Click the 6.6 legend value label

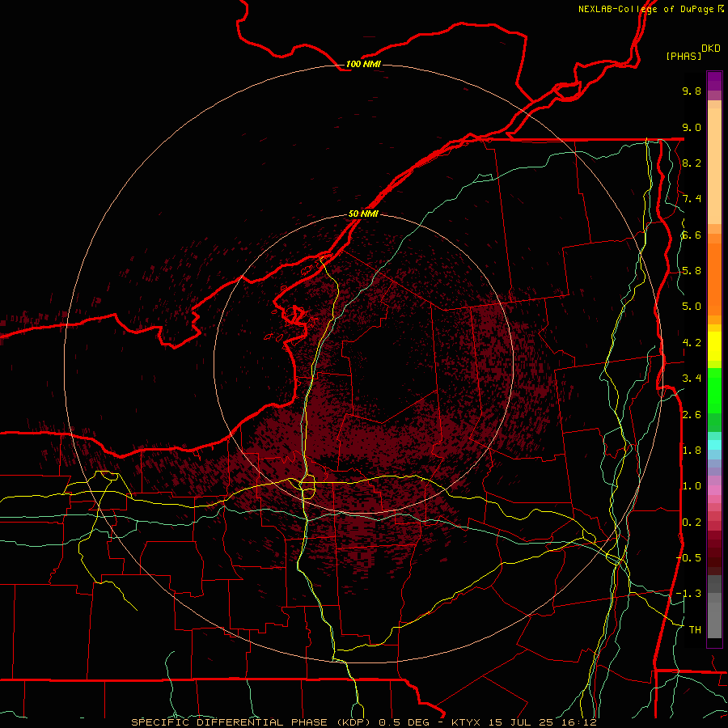tap(692, 235)
